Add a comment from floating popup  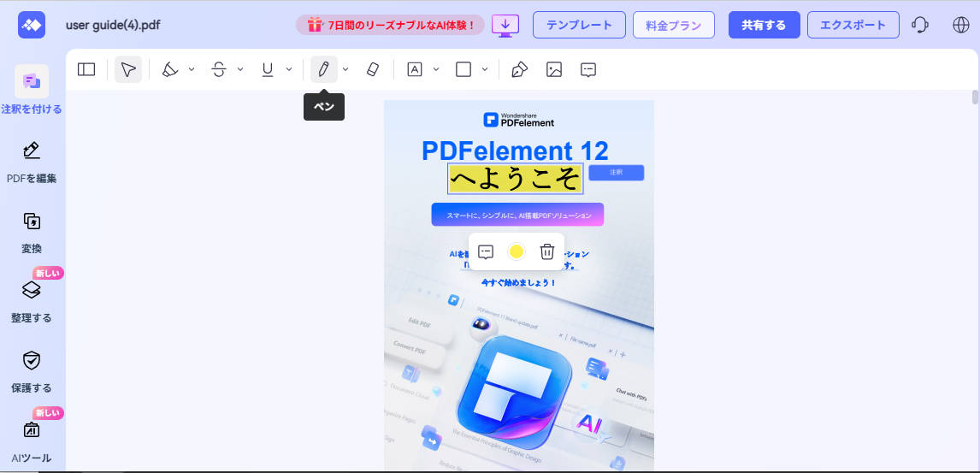click(x=486, y=251)
